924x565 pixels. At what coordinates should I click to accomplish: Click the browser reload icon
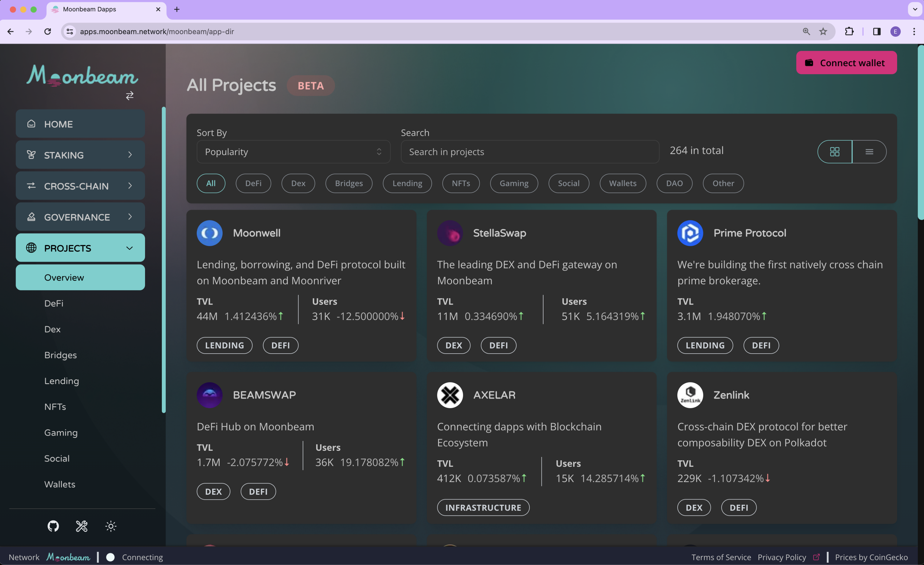click(x=48, y=31)
